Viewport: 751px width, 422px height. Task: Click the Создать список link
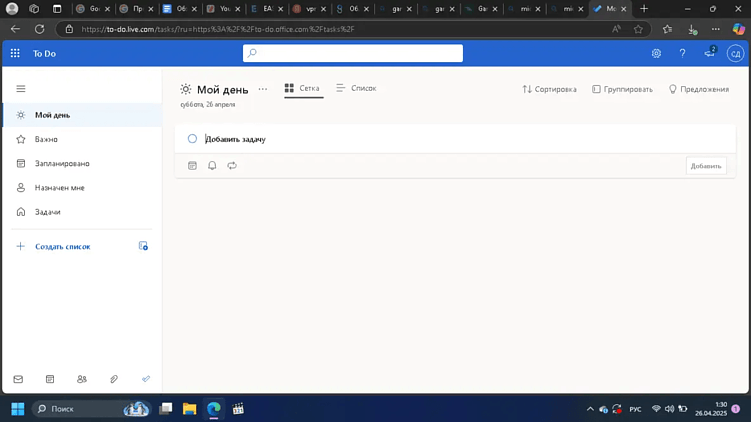click(62, 246)
